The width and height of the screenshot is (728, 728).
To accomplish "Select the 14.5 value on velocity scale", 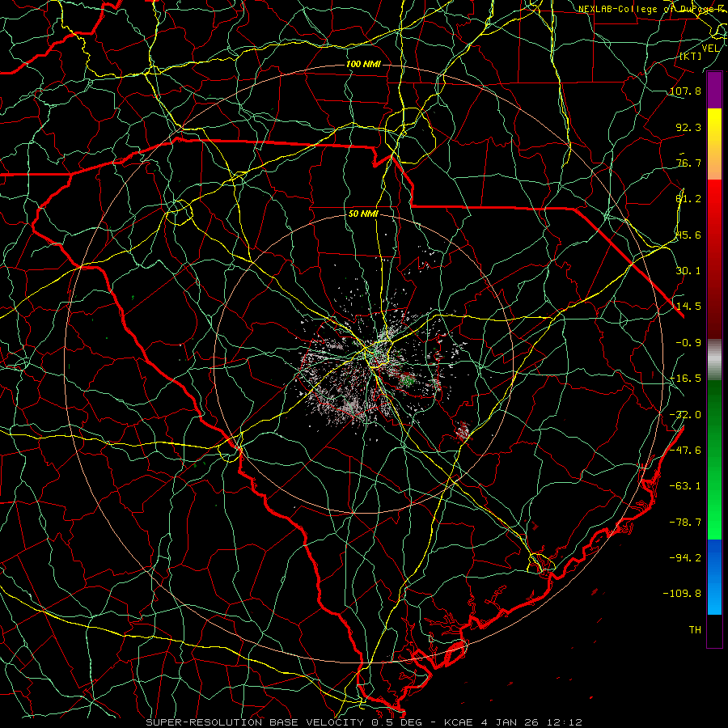I will (x=688, y=306).
